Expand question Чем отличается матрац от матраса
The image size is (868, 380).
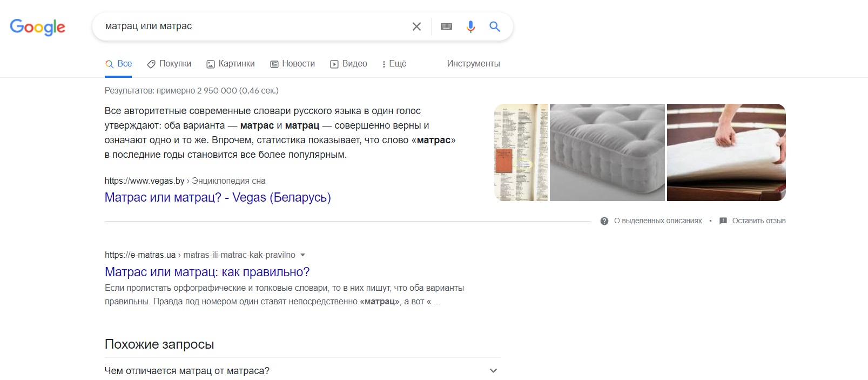(302, 371)
